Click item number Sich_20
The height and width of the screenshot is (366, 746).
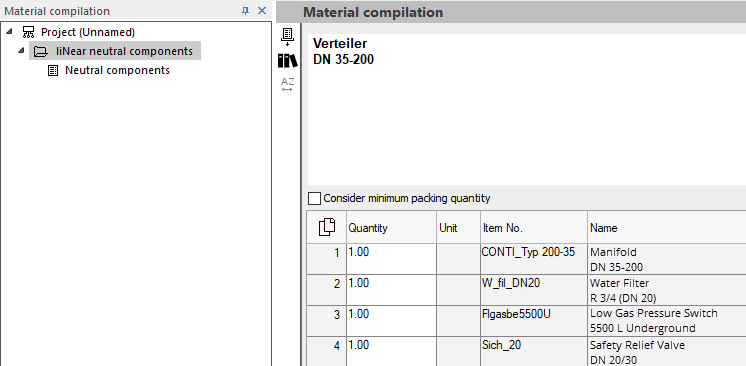(x=534, y=351)
